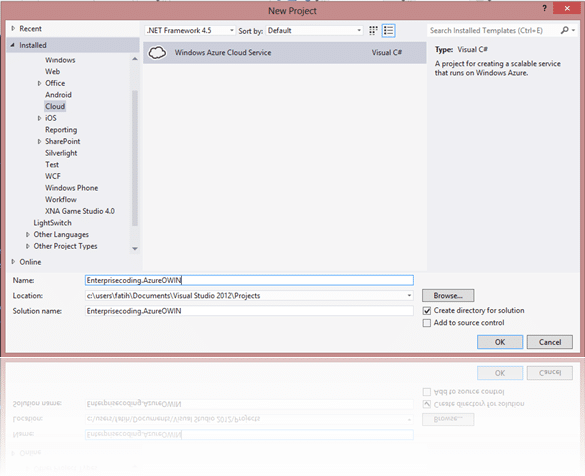Select XNA Game Studio 4.0 category
Viewport: 585px width, 476px height.
[80, 211]
